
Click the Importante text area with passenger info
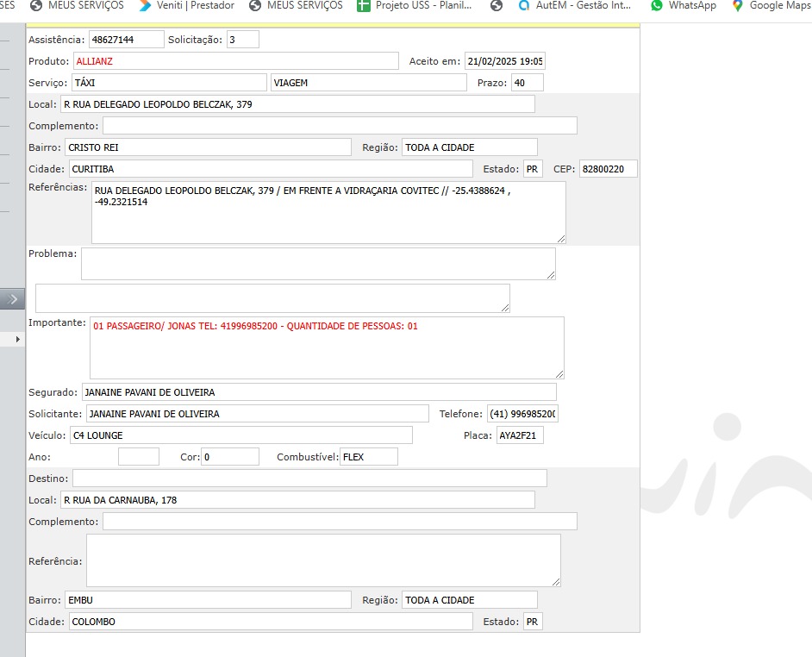tap(327, 347)
